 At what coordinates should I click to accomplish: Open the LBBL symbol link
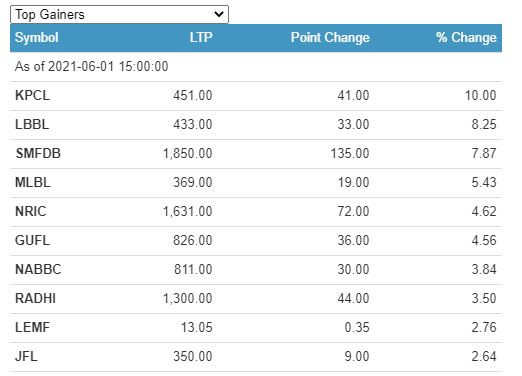click(x=32, y=124)
